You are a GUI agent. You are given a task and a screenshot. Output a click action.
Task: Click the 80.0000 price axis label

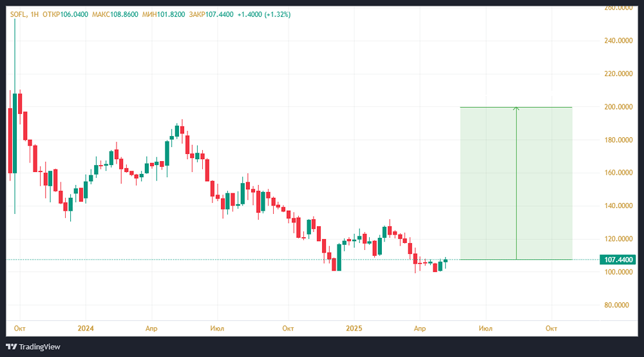(619, 305)
